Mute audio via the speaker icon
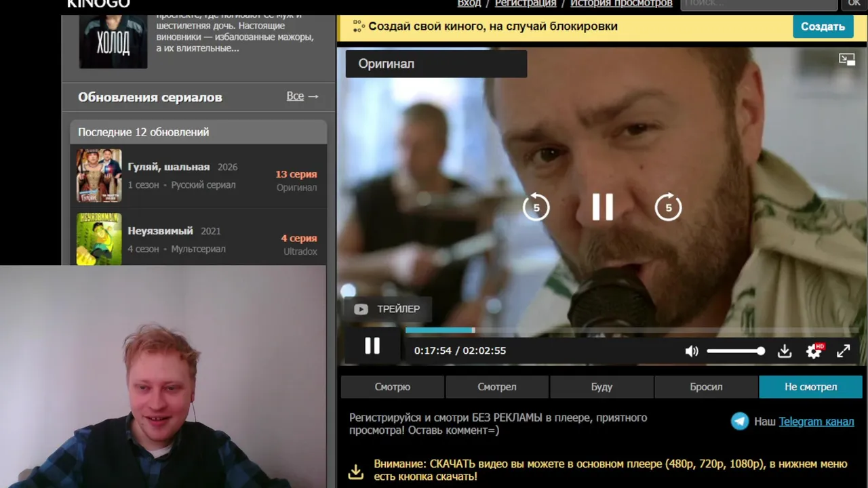The image size is (868, 488). coord(692,351)
